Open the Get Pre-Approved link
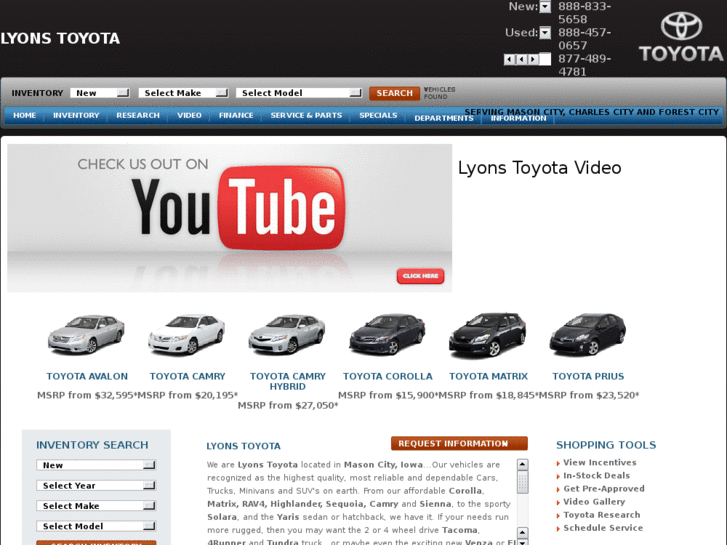727x545 pixels. pos(604,488)
